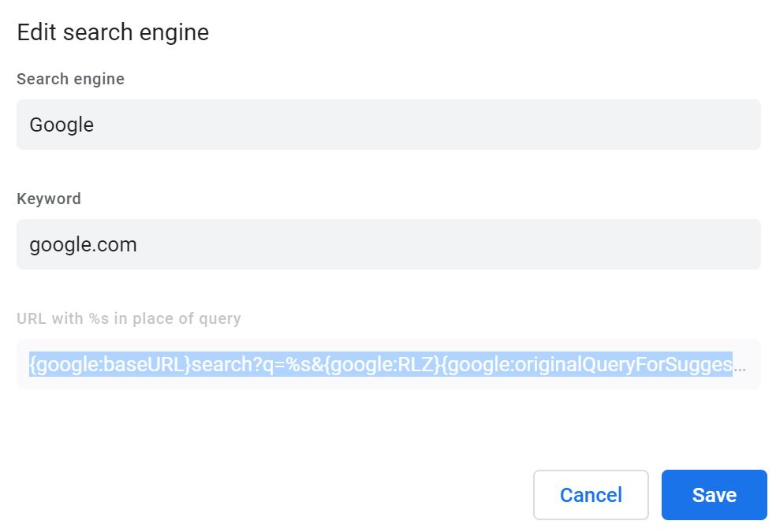Screen dimensions: 776x532
Task: Click the truncated ellipsis end of the URL
Action: 745,364
